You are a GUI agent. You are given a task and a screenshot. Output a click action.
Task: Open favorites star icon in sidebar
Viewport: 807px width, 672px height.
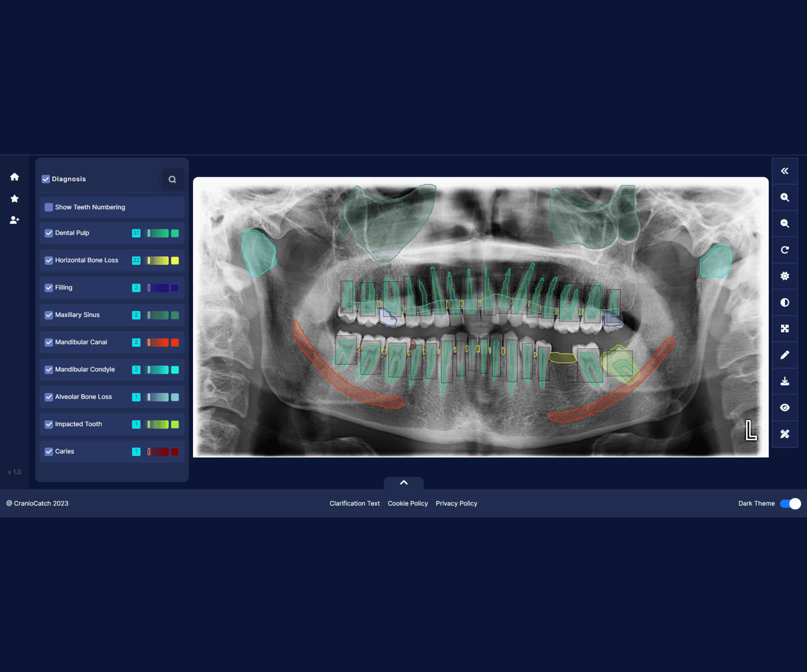click(x=14, y=199)
